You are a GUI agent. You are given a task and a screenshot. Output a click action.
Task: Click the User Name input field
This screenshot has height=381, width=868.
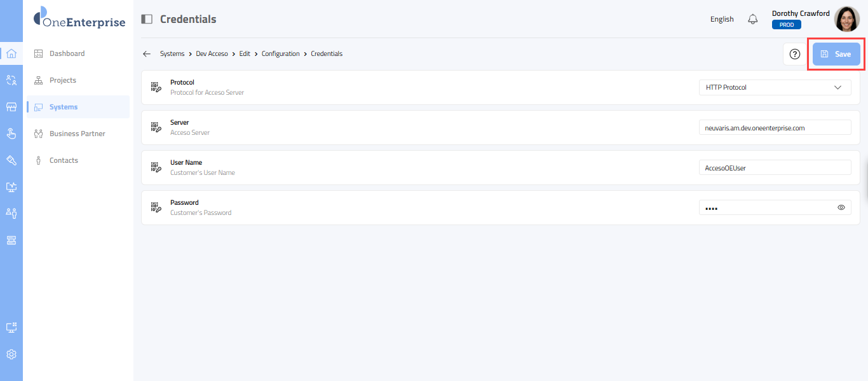click(x=774, y=168)
